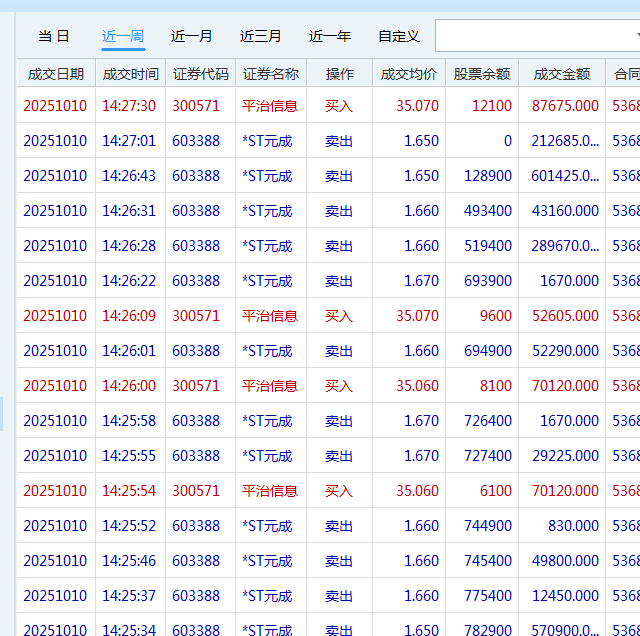Select the 近一周 time range tab
The width and height of the screenshot is (640, 636).
point(123,36)
